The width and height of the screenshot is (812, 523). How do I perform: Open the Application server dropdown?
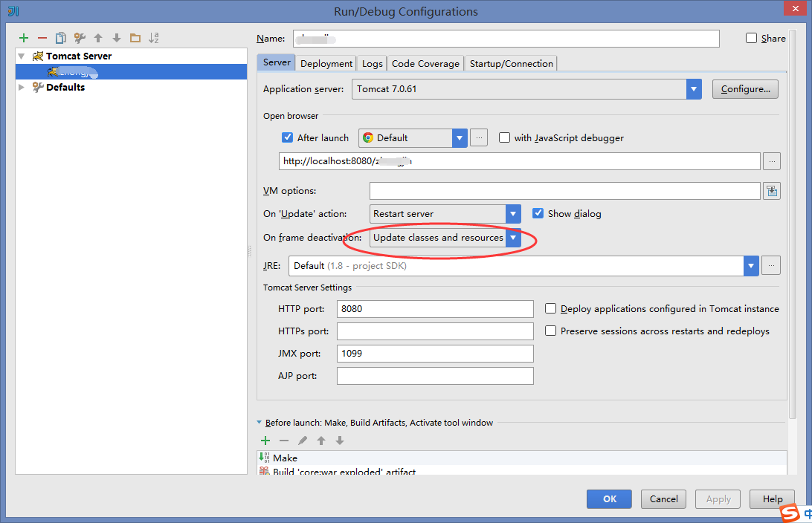tap(694, 89)
